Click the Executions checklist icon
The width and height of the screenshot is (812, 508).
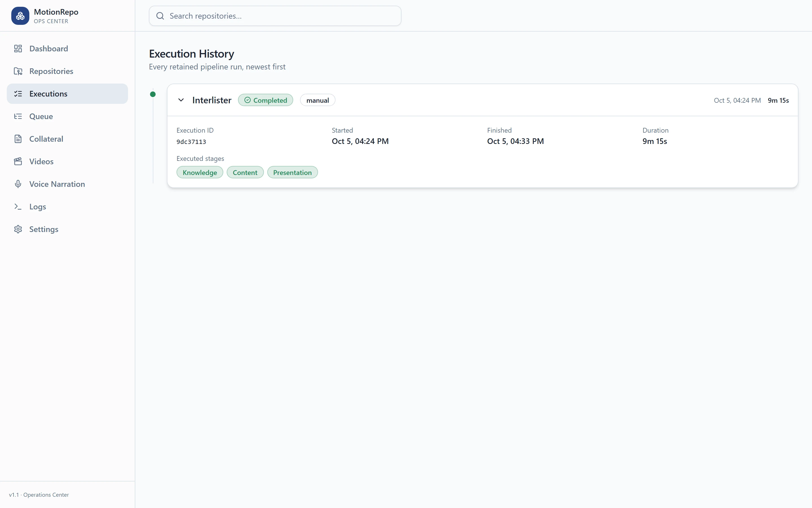point(18,94)
